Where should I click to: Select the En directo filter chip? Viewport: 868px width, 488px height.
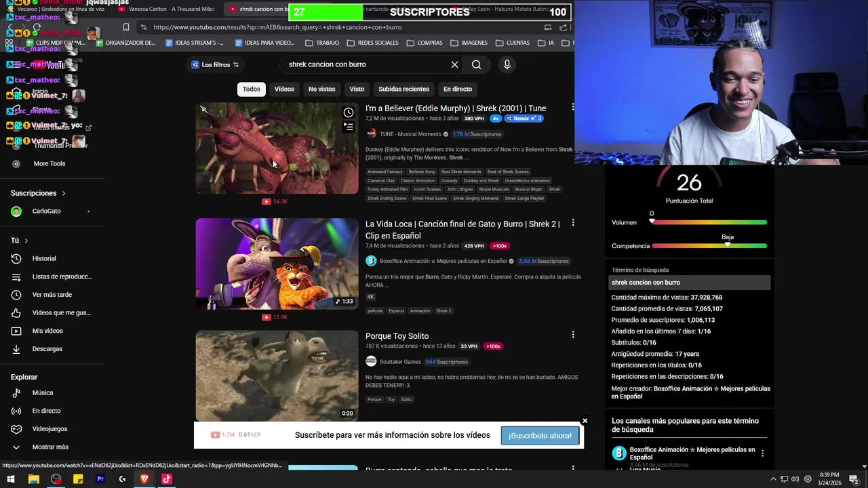tap(458, 89)
